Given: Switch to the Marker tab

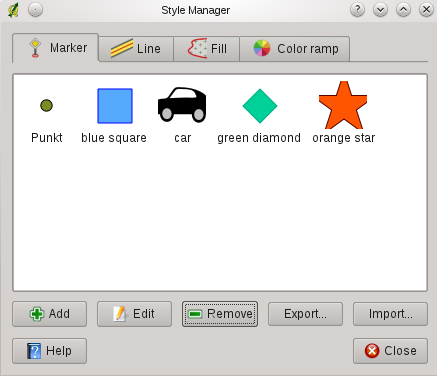Looking at the screenshot, I should 55,48.
